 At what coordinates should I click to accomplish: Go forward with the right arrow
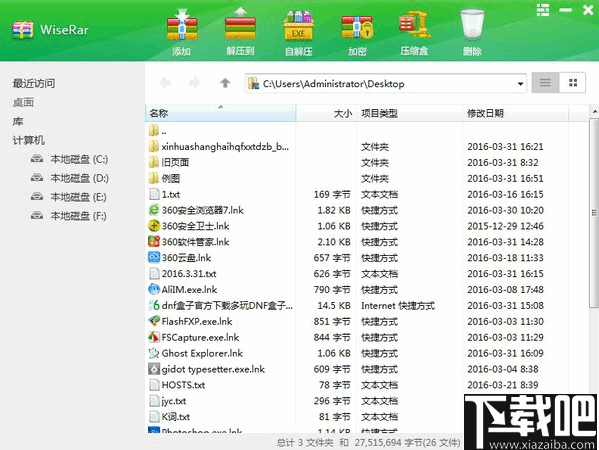tap(195, 83)
